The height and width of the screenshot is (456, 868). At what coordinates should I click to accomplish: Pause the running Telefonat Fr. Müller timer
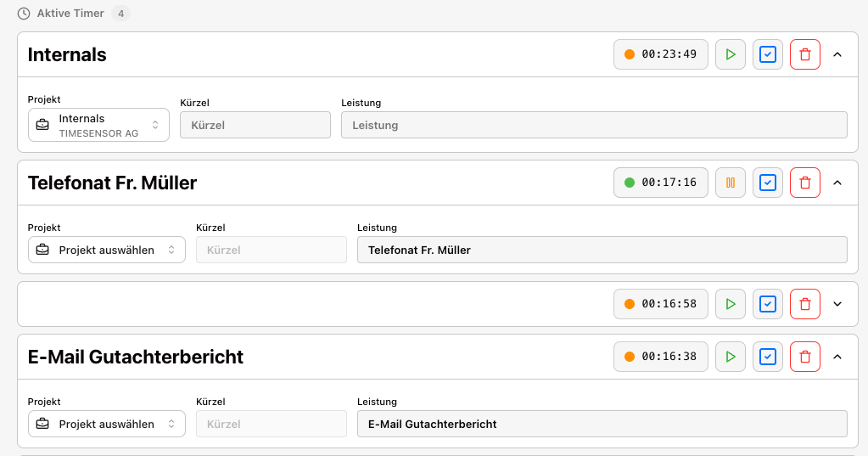730,182
